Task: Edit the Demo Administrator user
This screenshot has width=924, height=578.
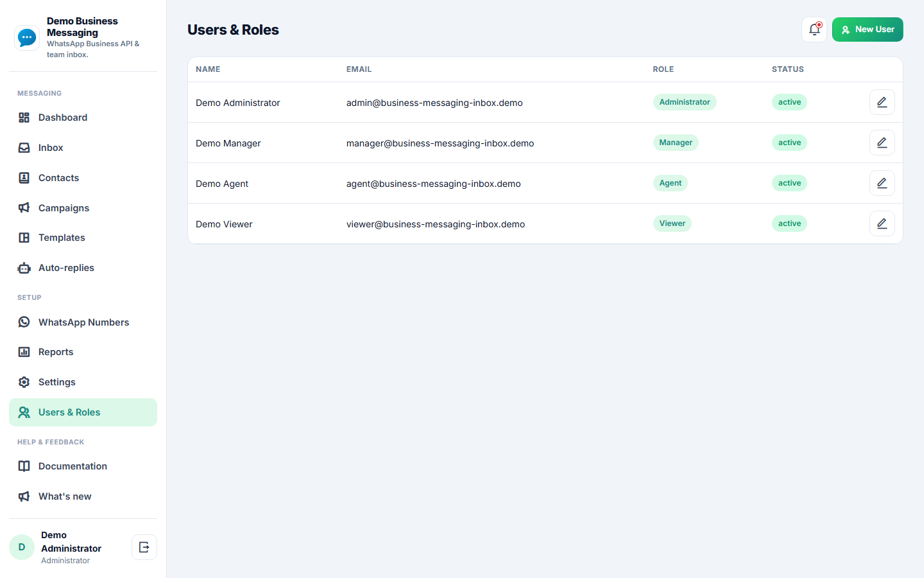Action: click(882, 102)
